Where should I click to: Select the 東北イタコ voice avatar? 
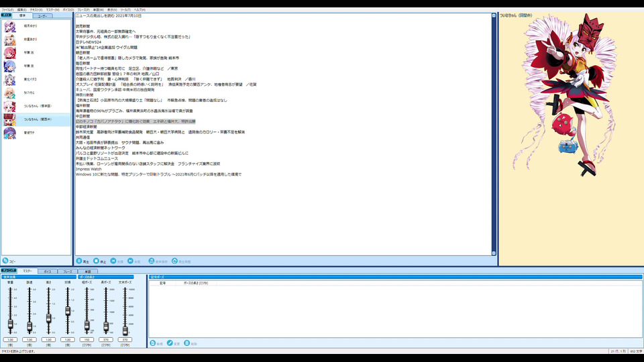[x=9, y=80]
